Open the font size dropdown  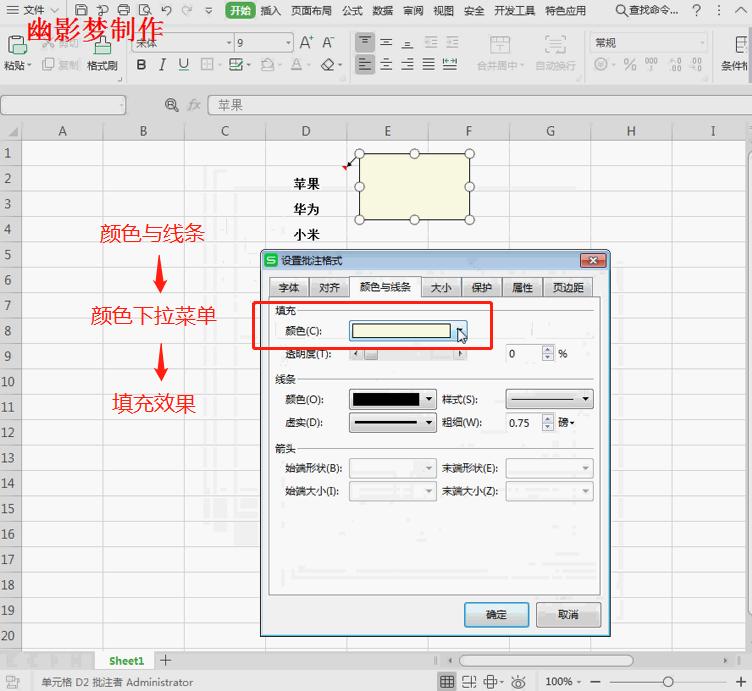pos(288,42)
